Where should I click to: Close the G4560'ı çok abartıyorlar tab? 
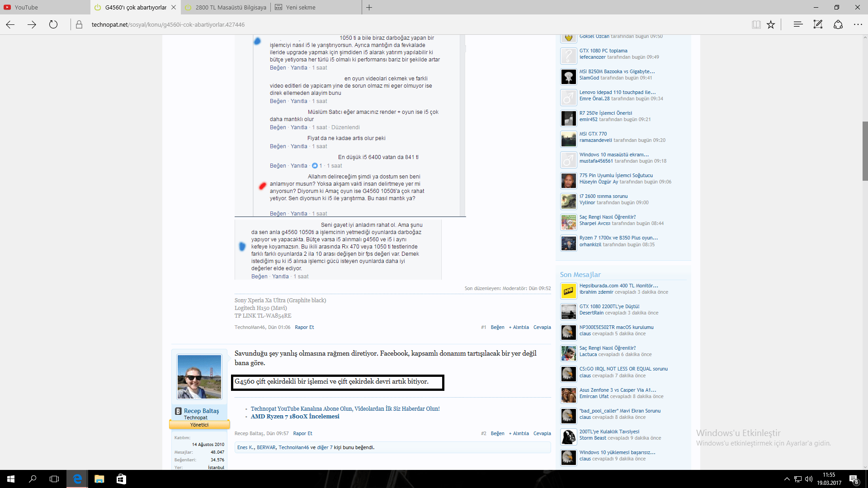point(174,7)
